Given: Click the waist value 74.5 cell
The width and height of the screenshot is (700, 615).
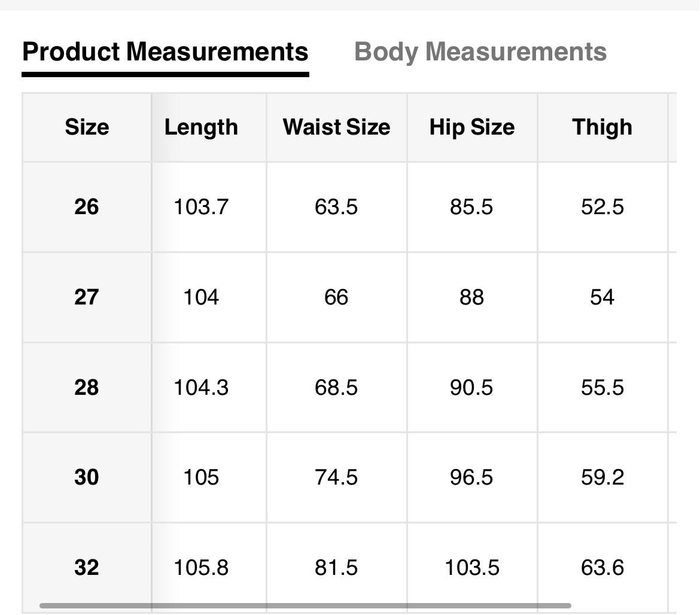Looking at the screenshot, I should (x=336, y=477).
